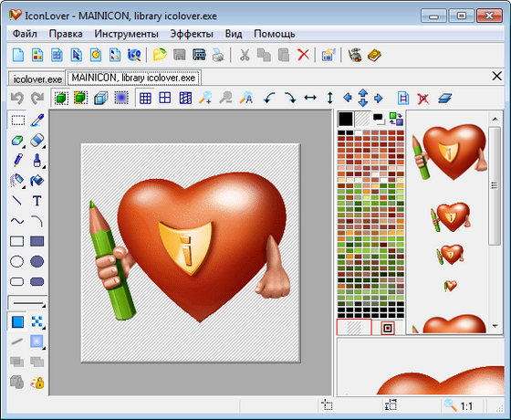Switch to the icolover.exe tab
The image size is (511, 420).
(x=37, y=79)
